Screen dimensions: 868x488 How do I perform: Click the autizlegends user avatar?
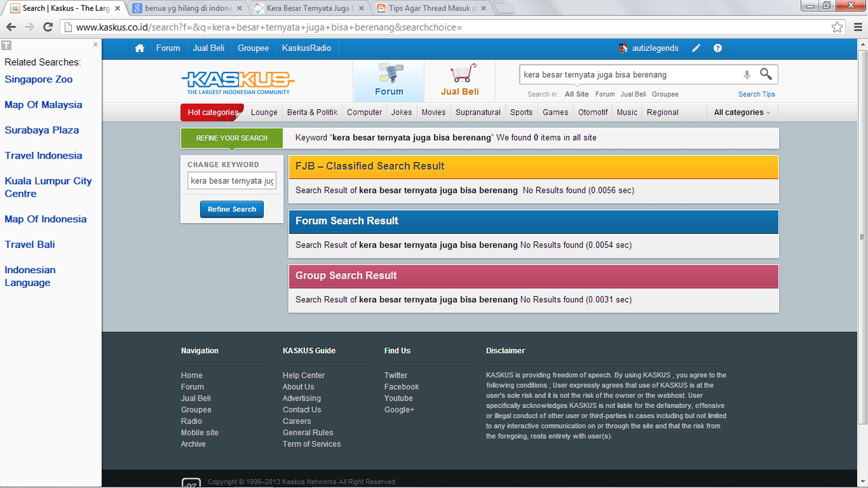tap(623, 48)
